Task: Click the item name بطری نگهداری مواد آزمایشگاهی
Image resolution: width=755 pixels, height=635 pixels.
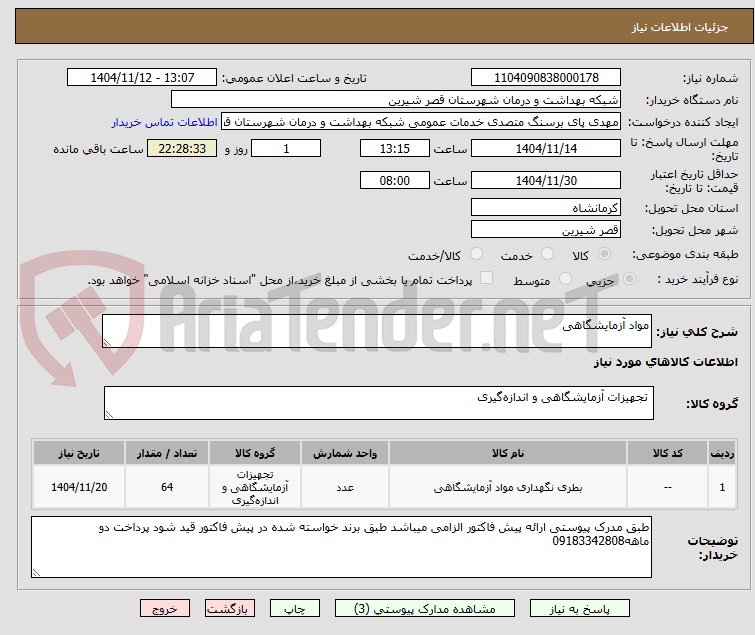Action: 508,488
